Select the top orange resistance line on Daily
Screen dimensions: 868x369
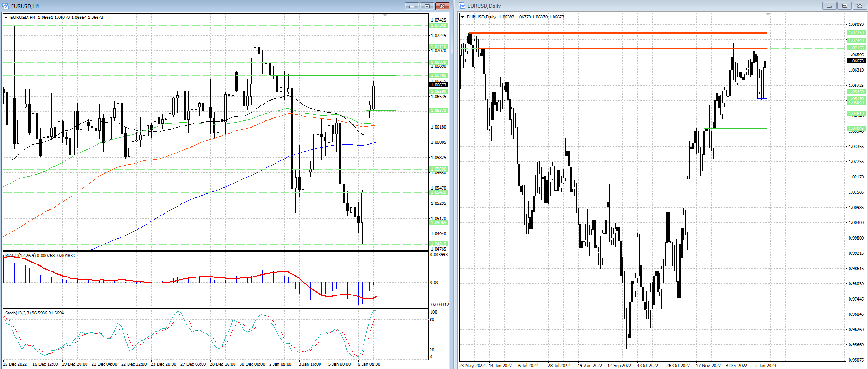[618, 33]
